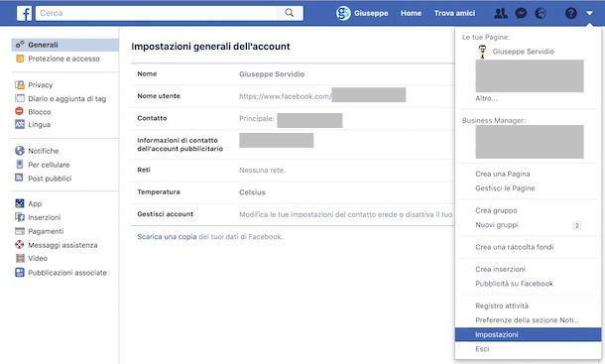
Task: Click the Messaggi assistenza lifebuoy icon
Action: coord(20,245)
